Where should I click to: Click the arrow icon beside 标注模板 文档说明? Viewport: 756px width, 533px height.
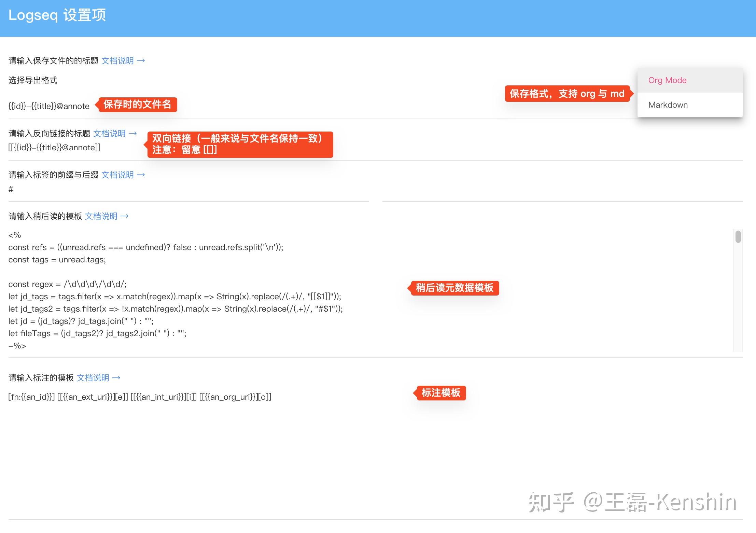[116, 378]
